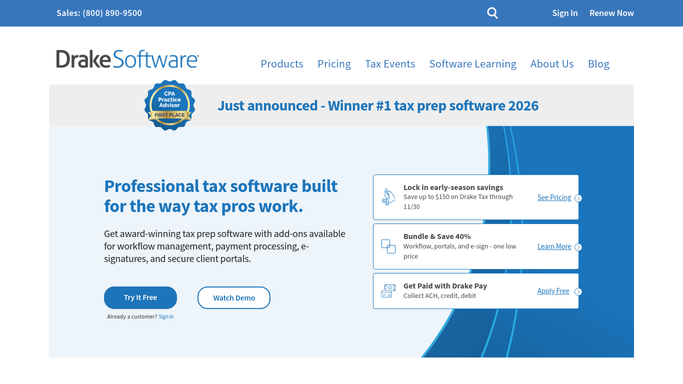Follow the Apply Free link
This screenshot has width=683, height=384.
pyautogui.click(x=553, y=291)
